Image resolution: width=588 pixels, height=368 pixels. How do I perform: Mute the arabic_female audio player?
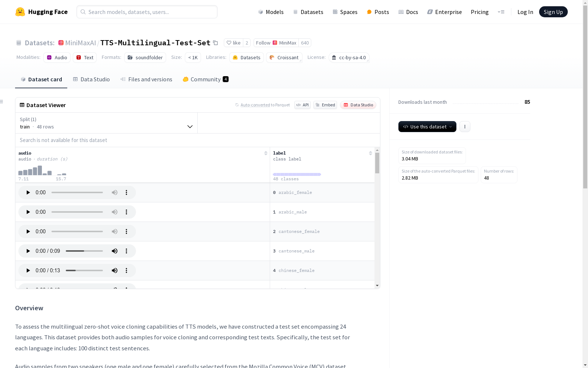tap(115, 192)
